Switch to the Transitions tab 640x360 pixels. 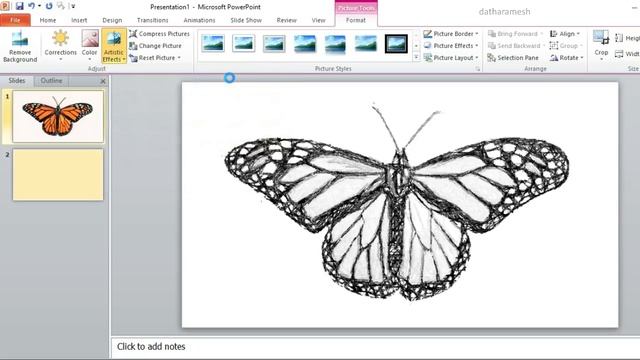tap(152, 20)
